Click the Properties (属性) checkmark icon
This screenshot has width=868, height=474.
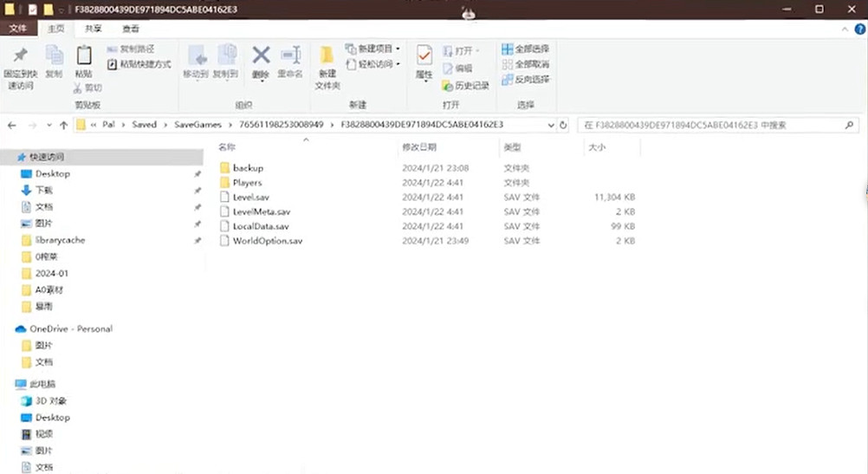pyautogui.click(x=424, y=56)
